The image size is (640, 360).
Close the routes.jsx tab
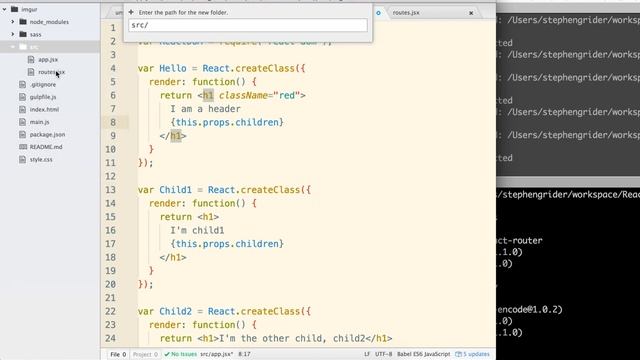tap(471, 13)
